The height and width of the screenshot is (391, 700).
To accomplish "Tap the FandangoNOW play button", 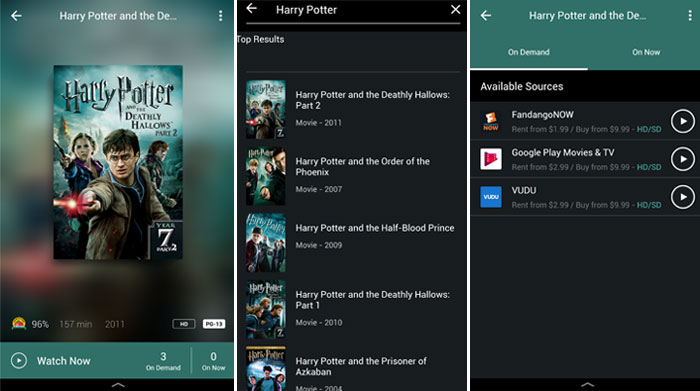I will pos(683,121).
